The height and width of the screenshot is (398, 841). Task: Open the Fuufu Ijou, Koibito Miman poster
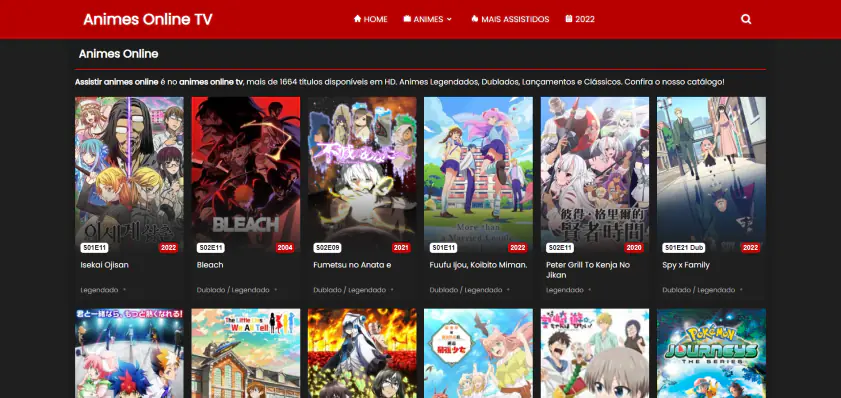pos(478,175)
